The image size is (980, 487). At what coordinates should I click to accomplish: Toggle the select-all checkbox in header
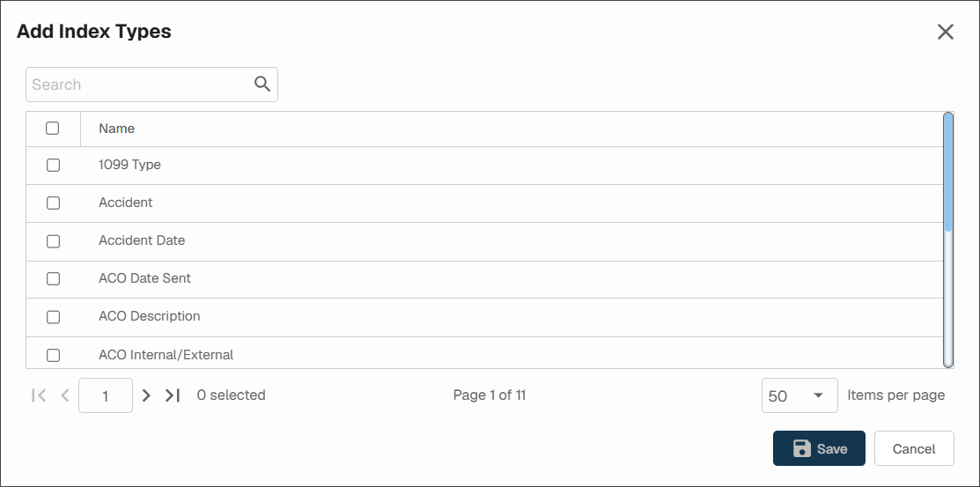(x=53, y=129)
